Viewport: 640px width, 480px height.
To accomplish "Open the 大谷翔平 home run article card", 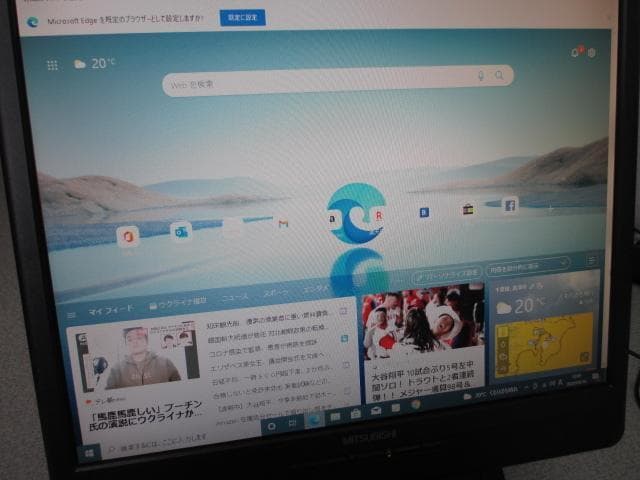I will pyautogui.click(x=423, y=380).
